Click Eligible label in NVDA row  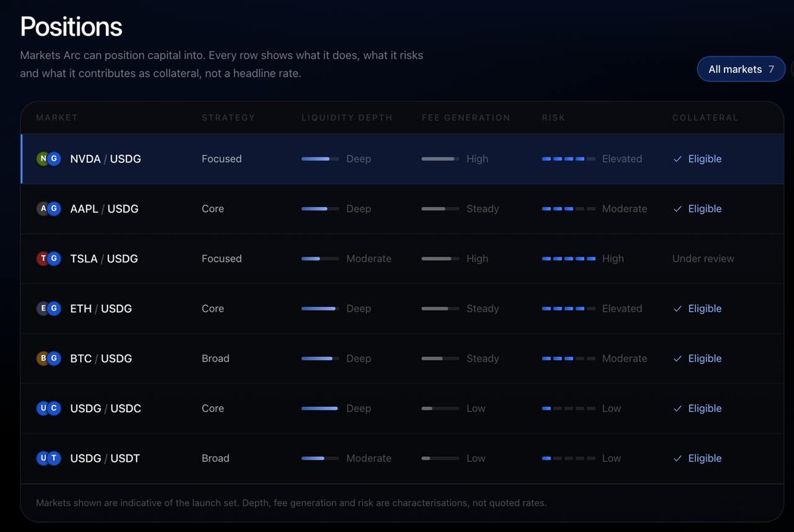point(705,159)
